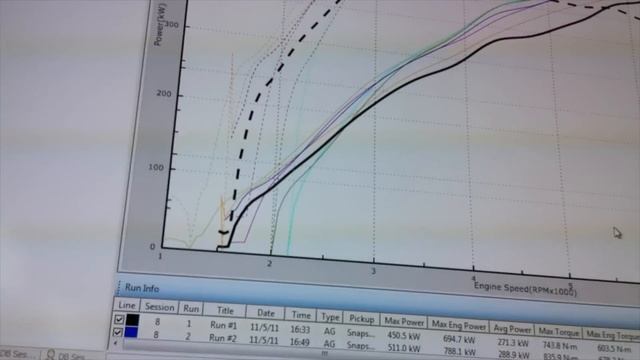This screenshot has width=640, height=360.
Task: Click the 16:49 time cell
Action: 300,342
